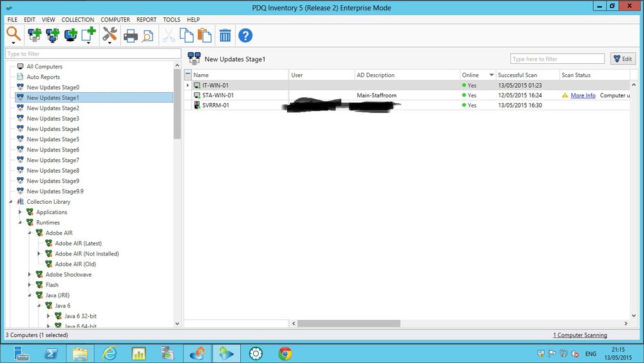Expand the Java 6 32-bit node
This screenshot has height=363, width=644.
coord(48,316)
